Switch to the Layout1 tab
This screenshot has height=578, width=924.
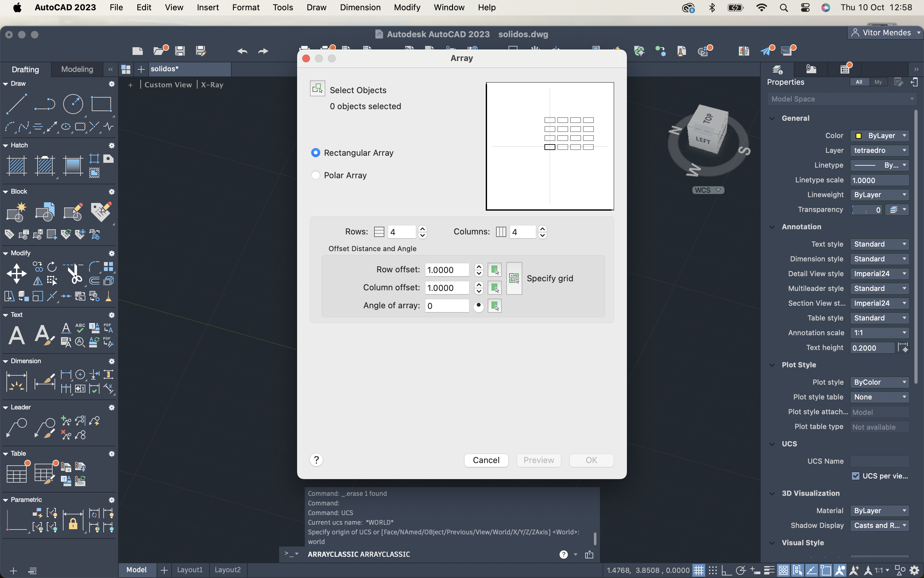tap(190, 570)
